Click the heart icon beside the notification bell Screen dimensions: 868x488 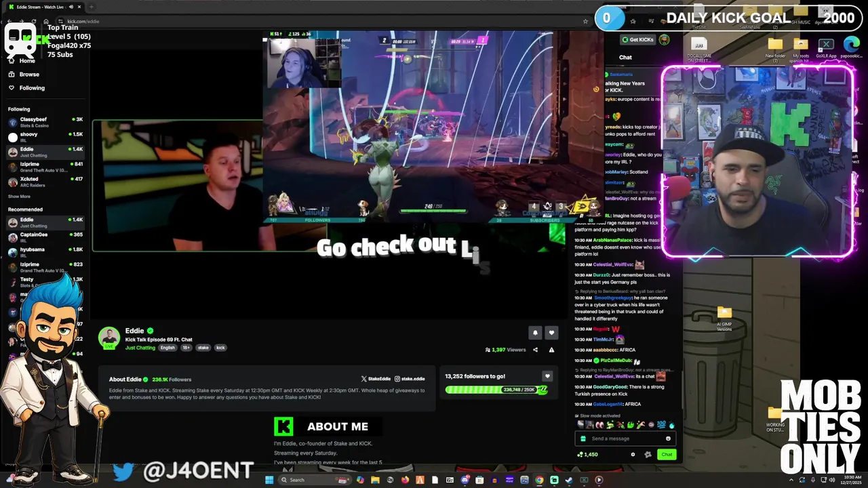(551, 333)
